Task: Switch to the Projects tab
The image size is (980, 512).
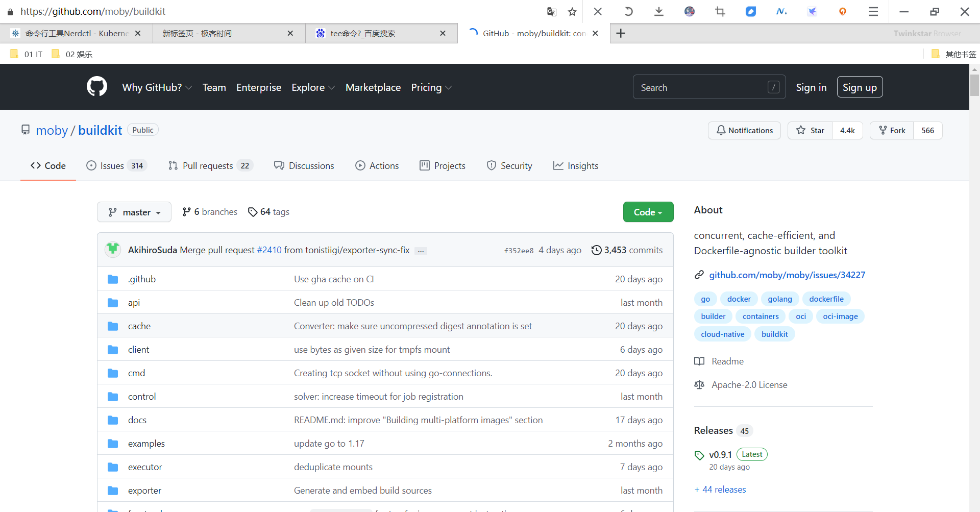Action: tap(443, 165)
